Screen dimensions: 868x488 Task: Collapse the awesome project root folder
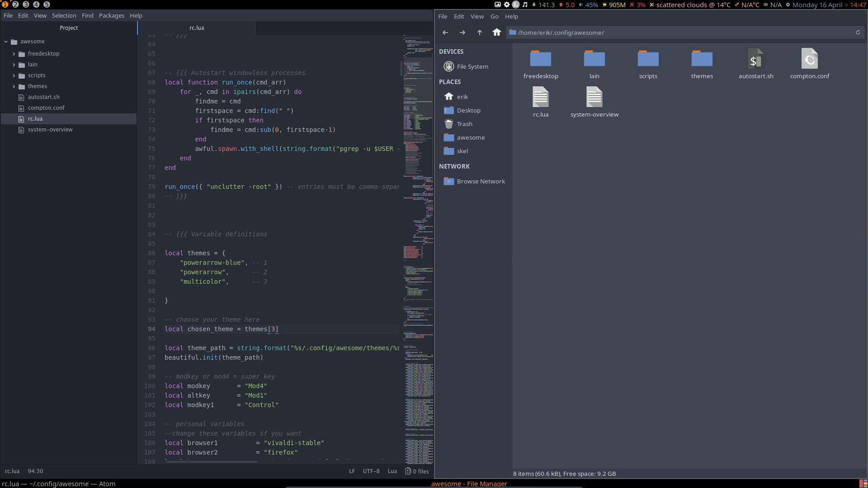tap(6, 42)
